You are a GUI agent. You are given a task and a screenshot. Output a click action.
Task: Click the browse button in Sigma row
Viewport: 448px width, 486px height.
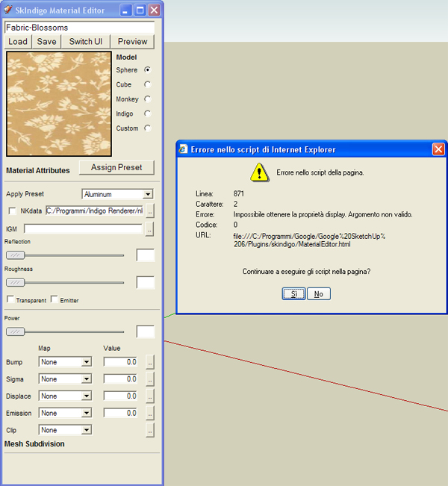[x=150, y=379]
